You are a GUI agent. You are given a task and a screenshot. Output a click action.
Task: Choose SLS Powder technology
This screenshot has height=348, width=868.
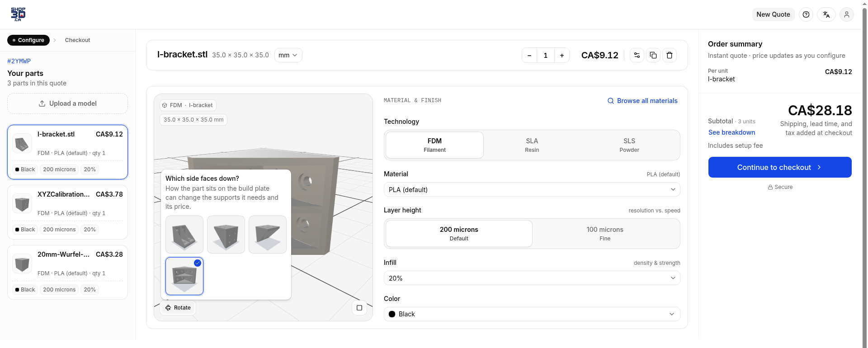(629, 145)
